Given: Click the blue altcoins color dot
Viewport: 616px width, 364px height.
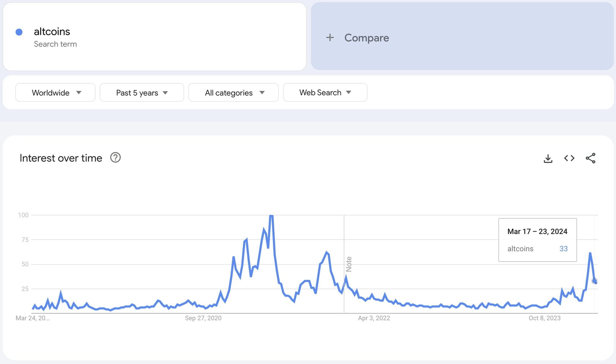Looking at the screenshot, I should pyautogui.click(x=19, y=32).
